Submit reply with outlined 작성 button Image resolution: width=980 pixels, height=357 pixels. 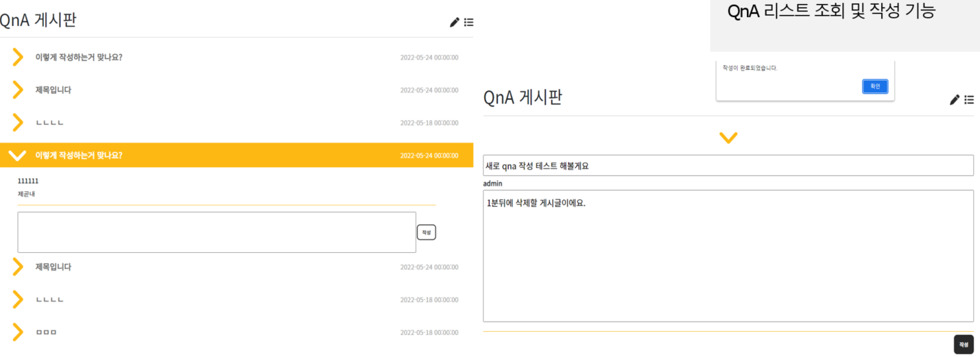coord(427,232)
